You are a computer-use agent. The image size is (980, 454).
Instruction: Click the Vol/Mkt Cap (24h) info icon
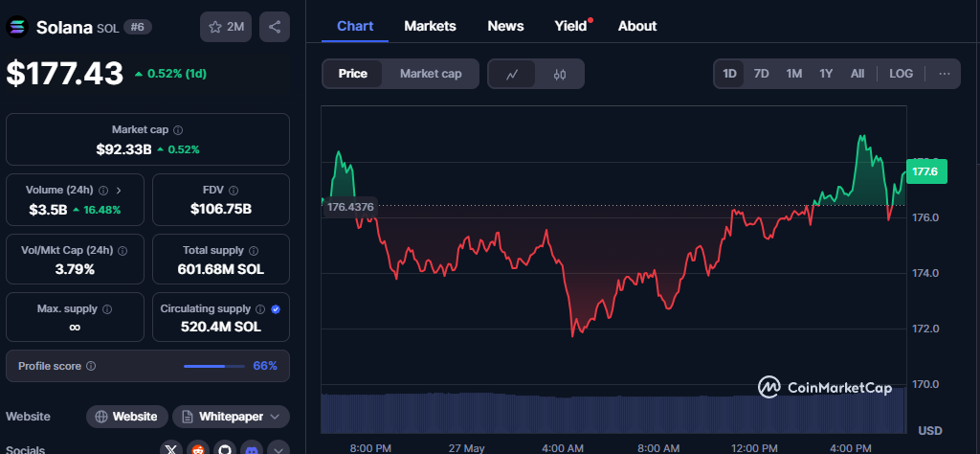(x=122, y=251)
